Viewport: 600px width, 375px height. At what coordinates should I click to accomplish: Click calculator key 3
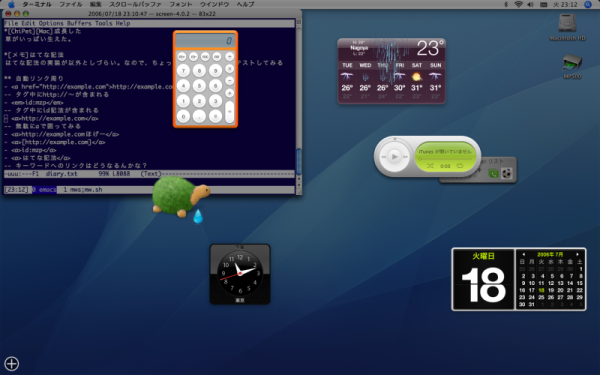pos(215,101)
